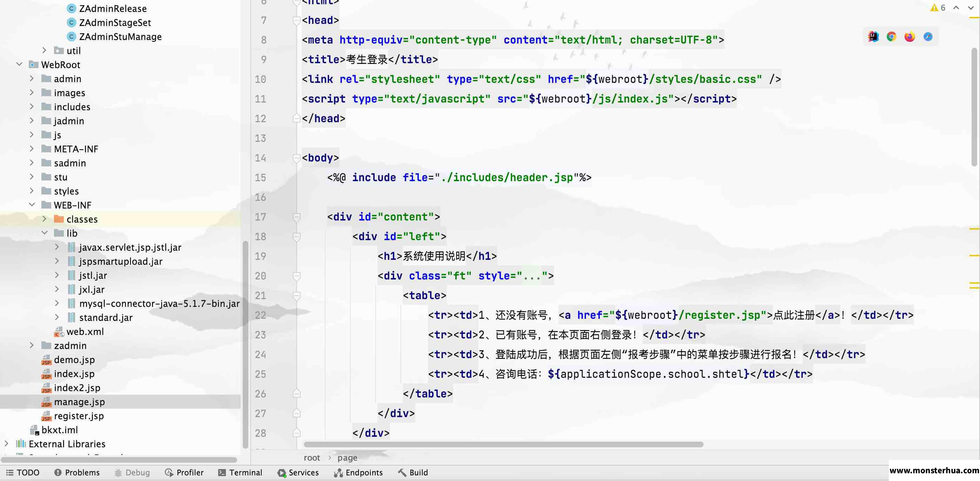Fold the table tag at line 21

click(297, 296)
